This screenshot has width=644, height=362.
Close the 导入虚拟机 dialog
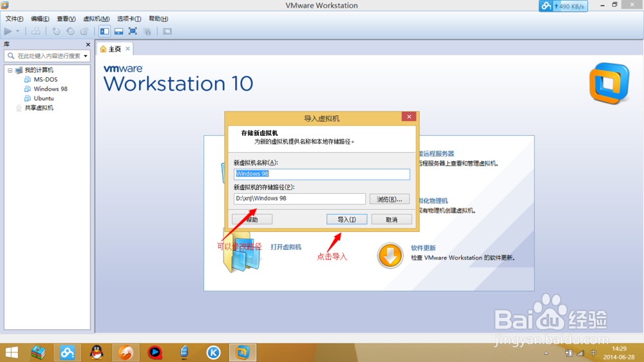[409, 117]
